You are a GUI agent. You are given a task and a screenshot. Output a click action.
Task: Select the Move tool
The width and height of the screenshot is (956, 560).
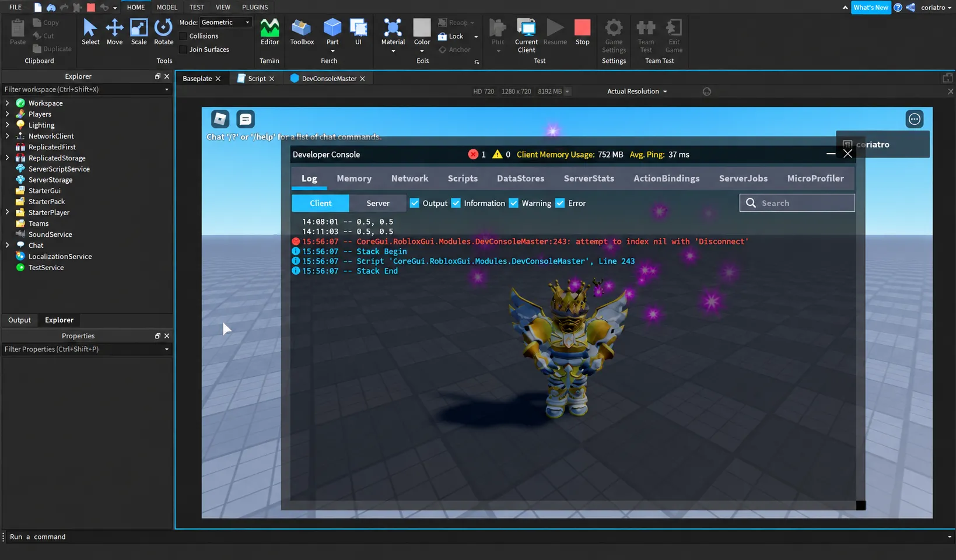click(x=114, y=32)
